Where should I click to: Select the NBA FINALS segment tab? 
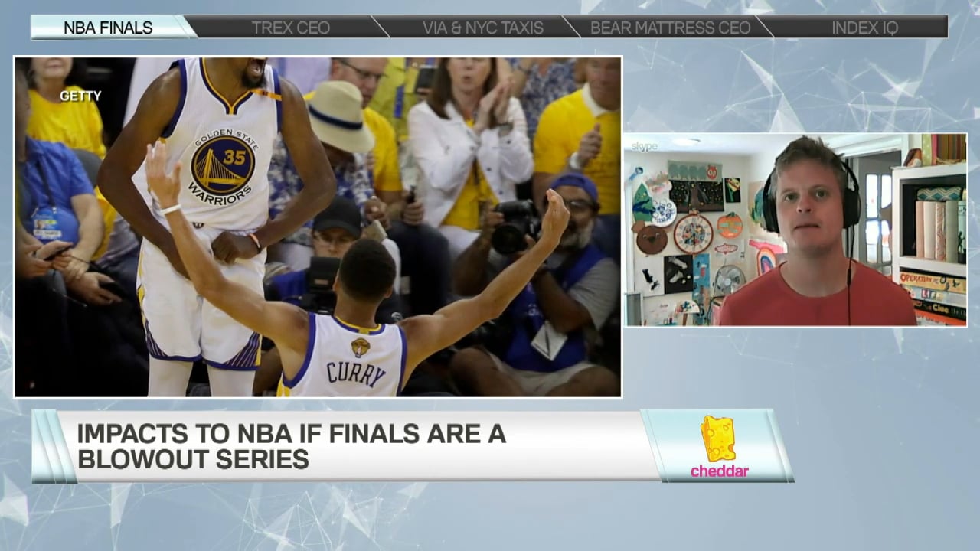pyautogui.click(x=108, y=28)
